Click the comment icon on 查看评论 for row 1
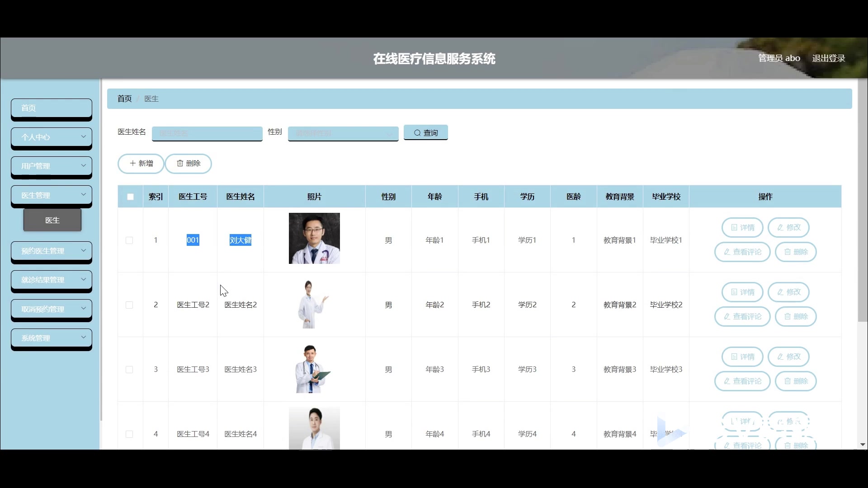Image resolution: width=868 pixels, height=488 pixels. 727,252
